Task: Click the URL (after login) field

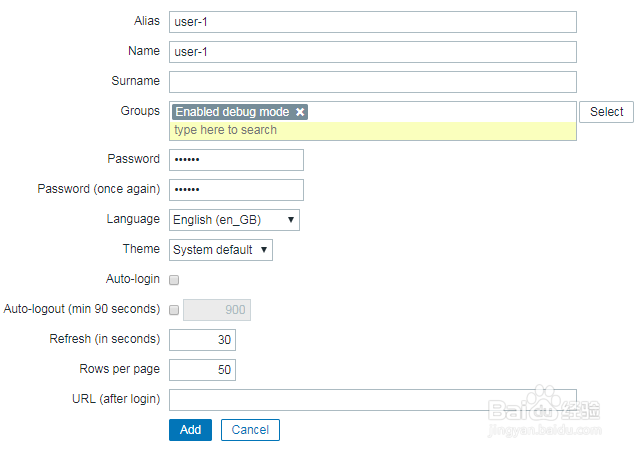Action: (373, 400)
